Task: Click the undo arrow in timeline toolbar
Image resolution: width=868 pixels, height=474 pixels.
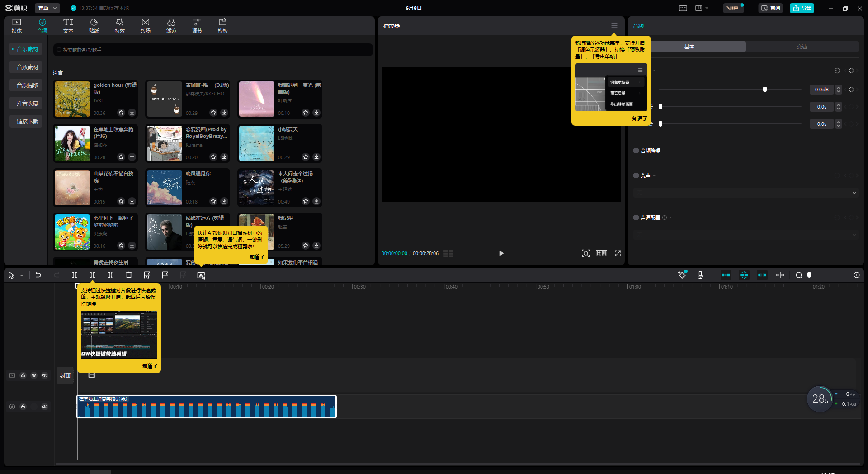Action: click(38, 275)
